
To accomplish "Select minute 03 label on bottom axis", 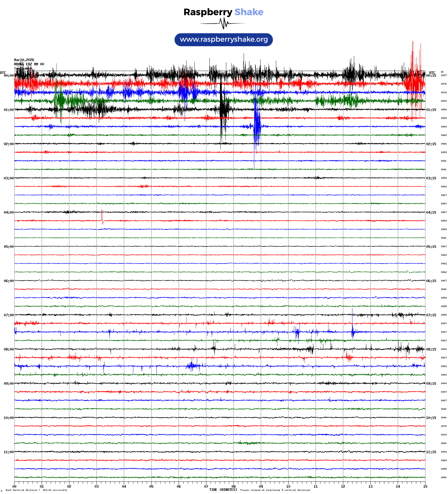I will pyautogui.click(x=96, y=486).
